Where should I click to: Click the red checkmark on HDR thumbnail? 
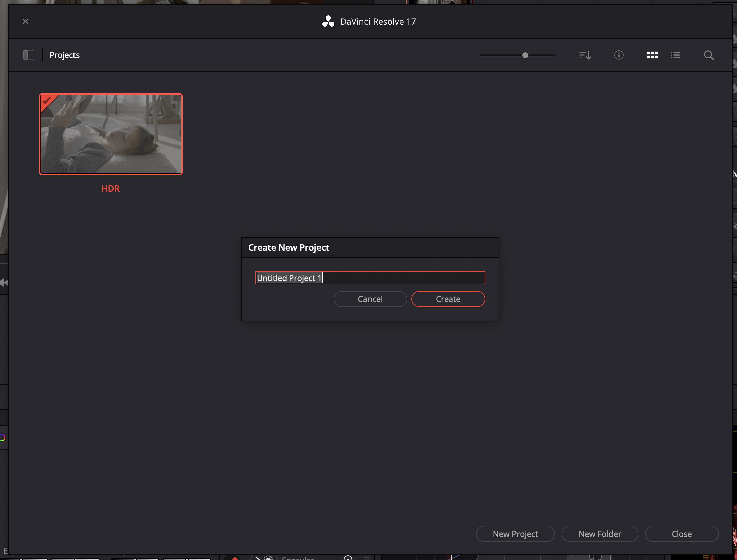click(x=47, y=100)
